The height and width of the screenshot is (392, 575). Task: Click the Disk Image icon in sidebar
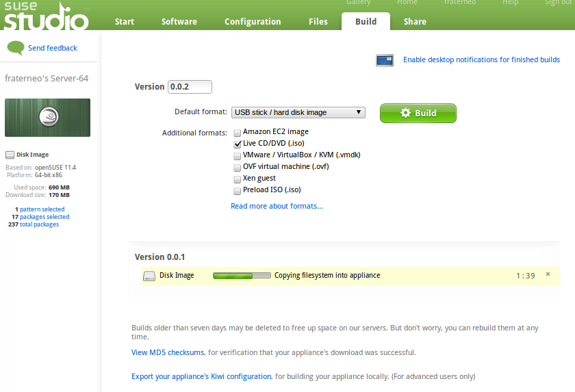pos(10,155)
